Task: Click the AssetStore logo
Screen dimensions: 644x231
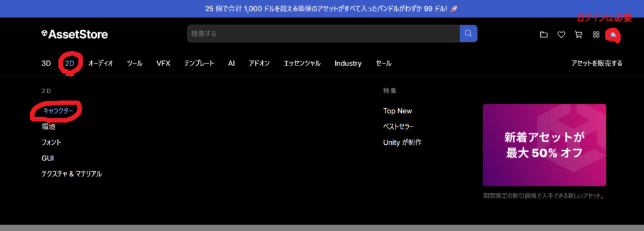Action: 74,35
